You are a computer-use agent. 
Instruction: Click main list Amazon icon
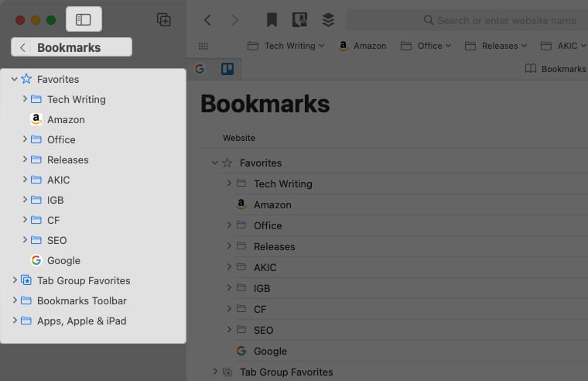[241, 204]
